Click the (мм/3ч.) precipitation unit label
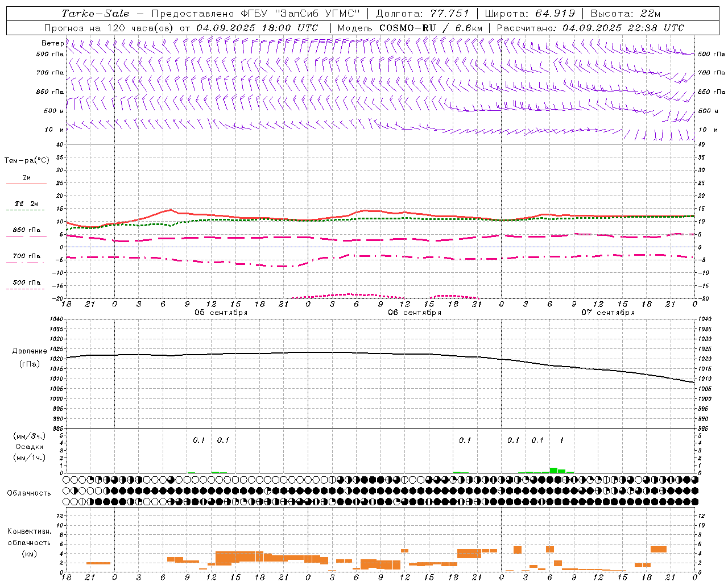Screen dimensions: 728x582 pos(30,436)
